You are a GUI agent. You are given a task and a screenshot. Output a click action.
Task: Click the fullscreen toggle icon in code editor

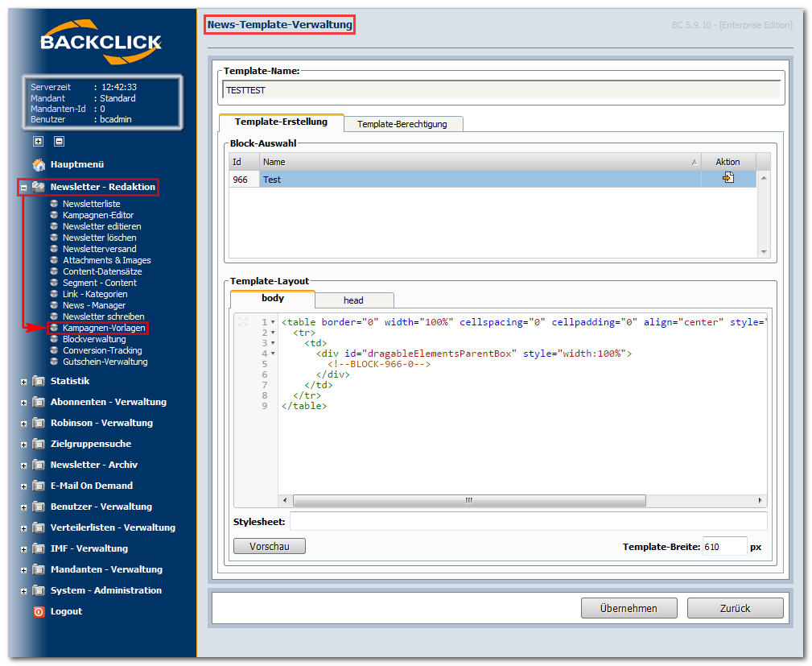[243, 322]
